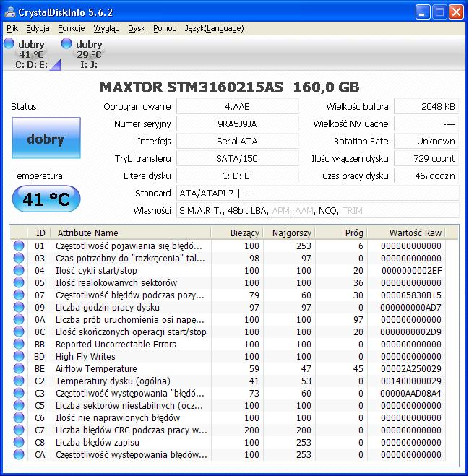This screenshot has height=476, width=469.
Task: Click status orb for attribute 07
Action: tap(19, 295)
